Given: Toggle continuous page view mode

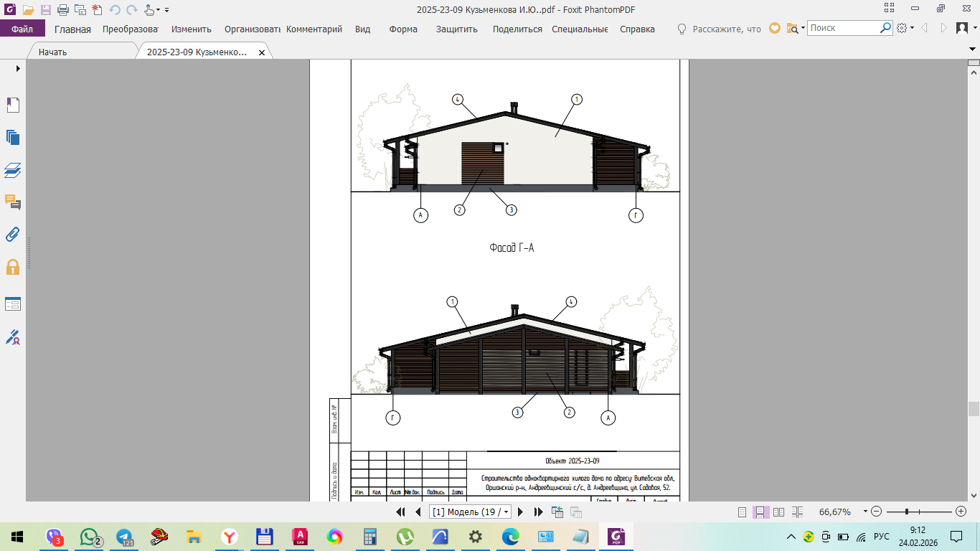Looking at the screenshot, I should tap(760, 512).
